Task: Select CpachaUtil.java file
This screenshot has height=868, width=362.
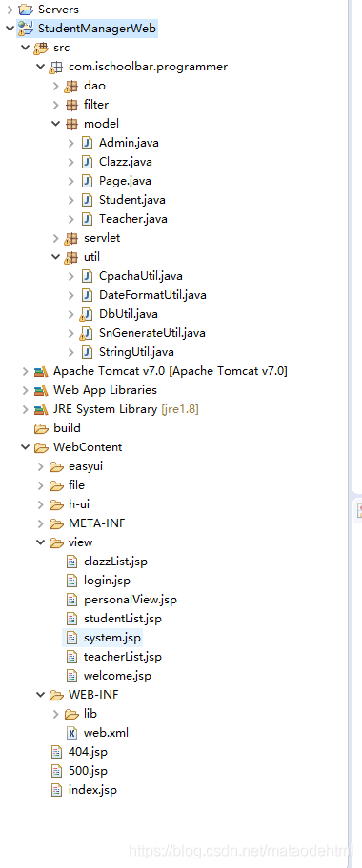Action: 141,276
